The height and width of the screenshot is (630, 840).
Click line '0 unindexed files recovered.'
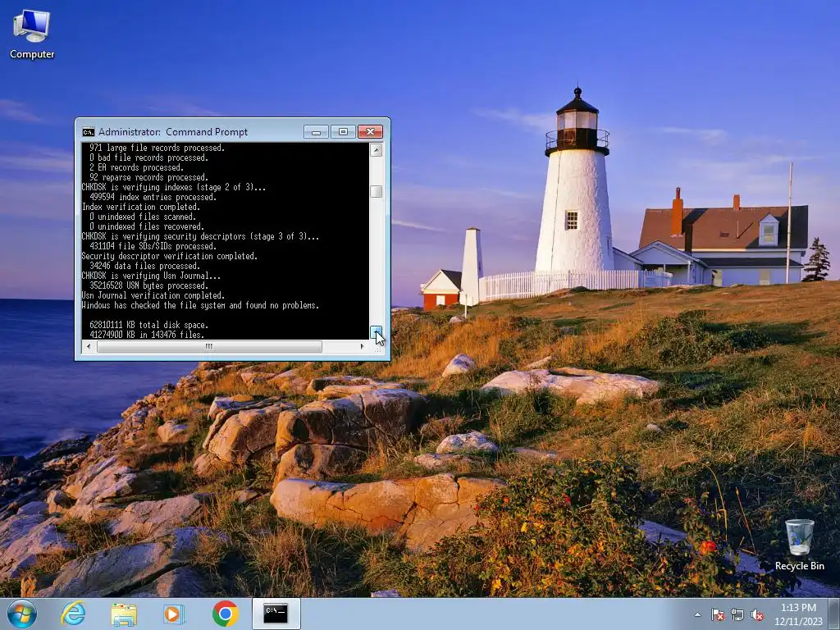[146, 226]
